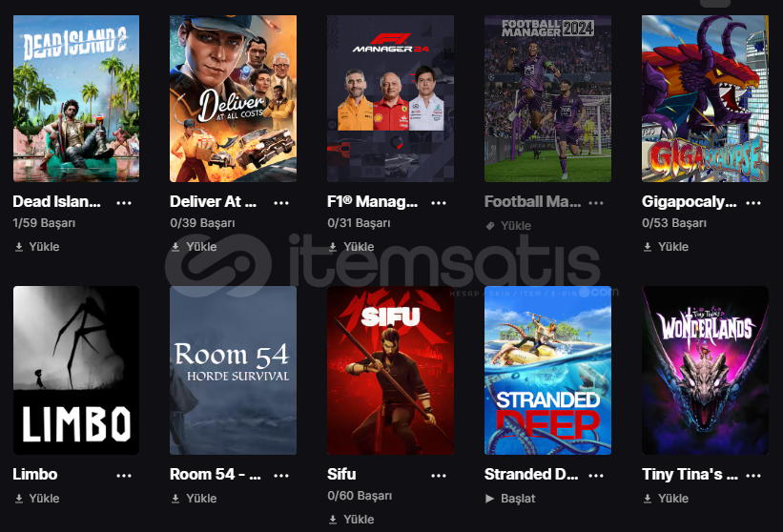
Task: Open more options for Room 54
Action: coord(281,476)
